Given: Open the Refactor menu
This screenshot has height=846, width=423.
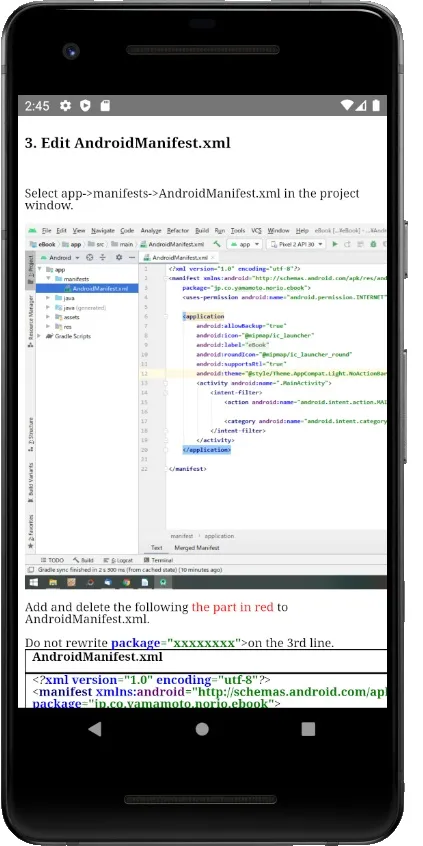Looking at the screenshot, I should pyautogui.click(x=178, y=230).
